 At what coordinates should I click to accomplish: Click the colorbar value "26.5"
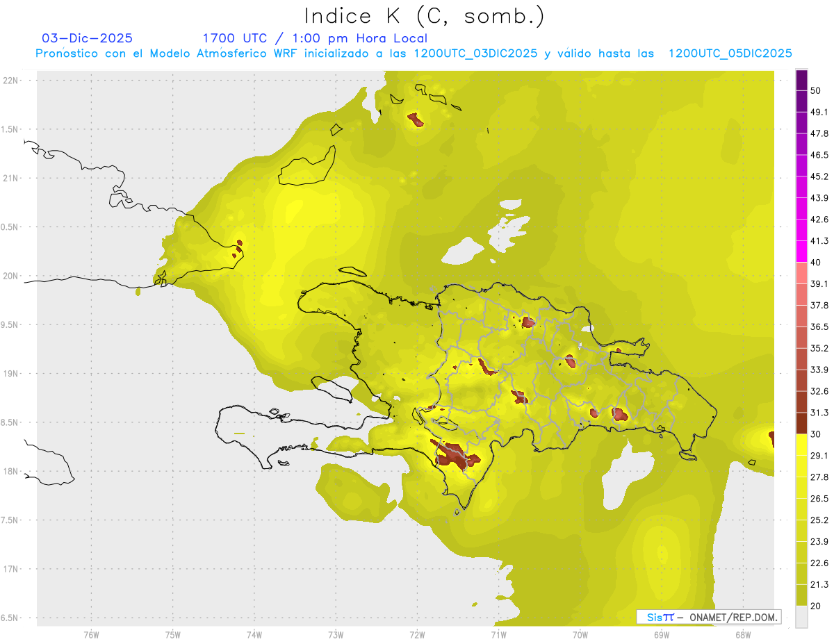point(819,499)
